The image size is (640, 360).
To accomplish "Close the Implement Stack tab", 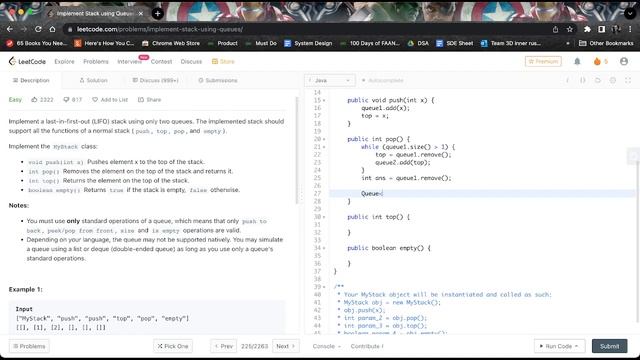I will (x=141, y=13).
